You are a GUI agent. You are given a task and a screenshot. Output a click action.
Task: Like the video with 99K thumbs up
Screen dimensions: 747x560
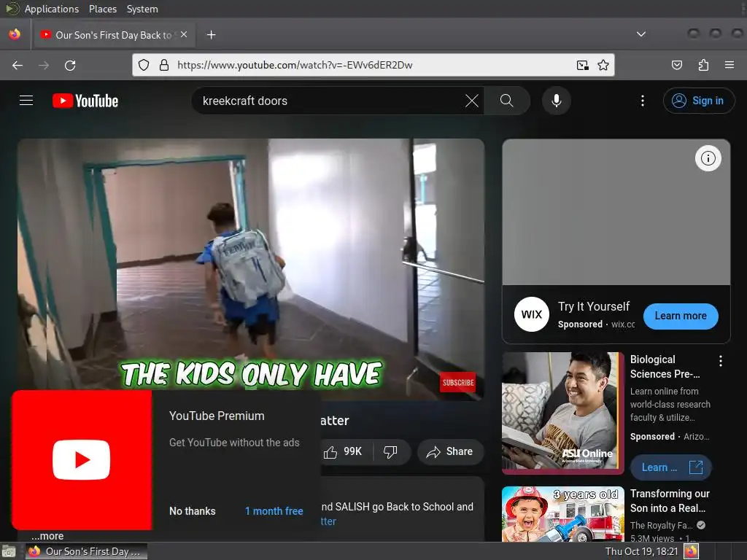[x=343, y=451]
